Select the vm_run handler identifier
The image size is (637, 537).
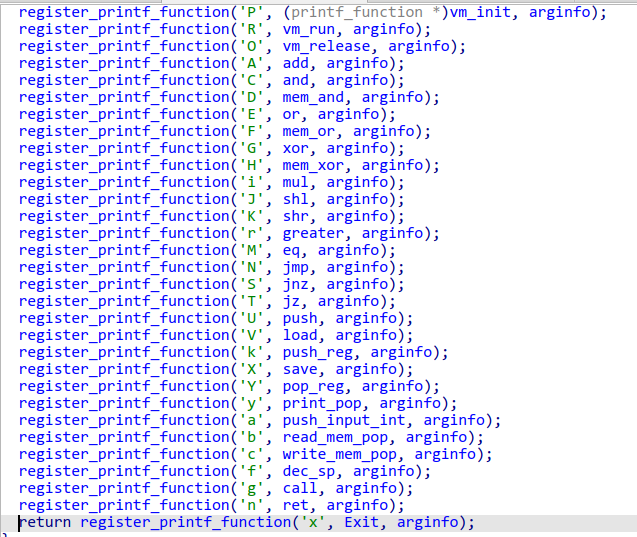(310, 29)
